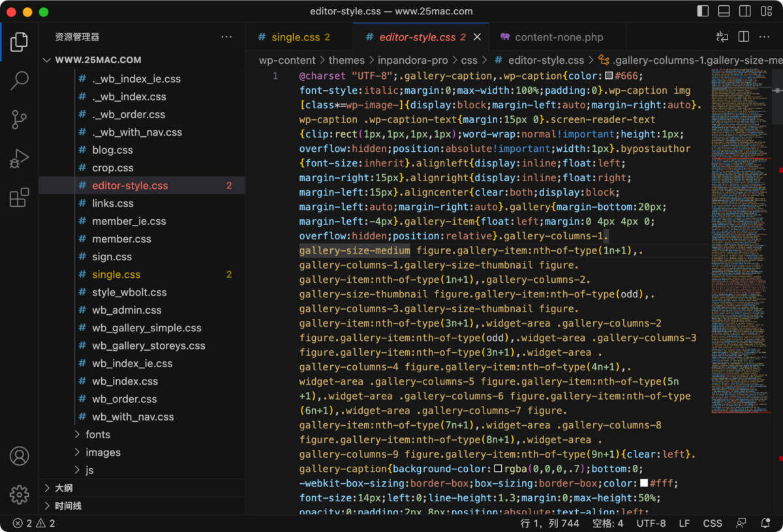Click the themes breadcrumb segment
The height and width of the screenshot is (532, 783).
click(x=346, y=60)
